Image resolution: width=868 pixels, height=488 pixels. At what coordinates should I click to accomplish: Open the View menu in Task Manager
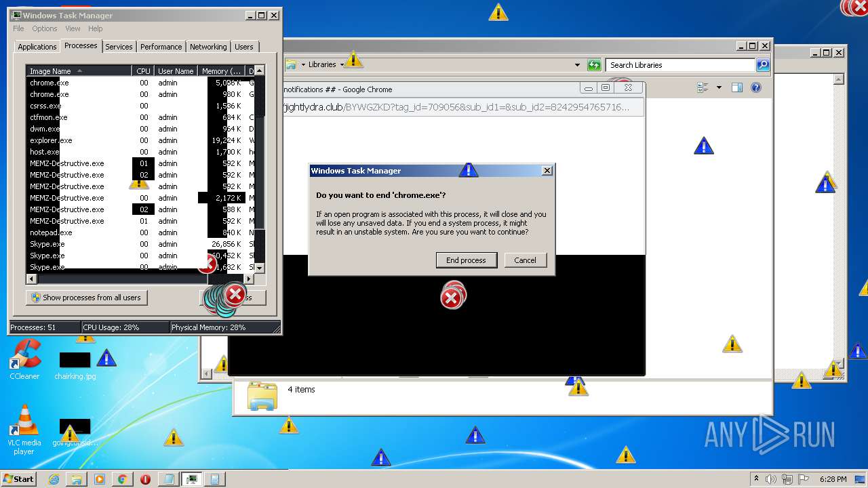73,28
